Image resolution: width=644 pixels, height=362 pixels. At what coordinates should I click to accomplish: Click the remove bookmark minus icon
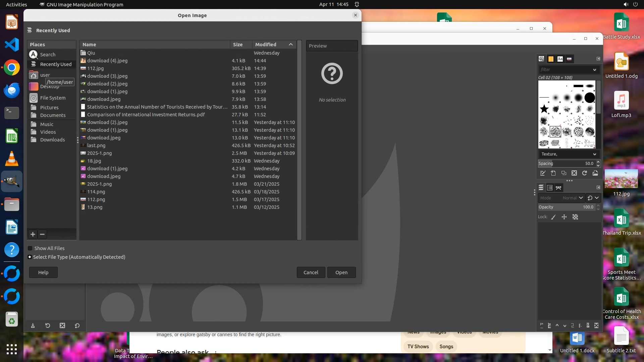click(42, 234)
